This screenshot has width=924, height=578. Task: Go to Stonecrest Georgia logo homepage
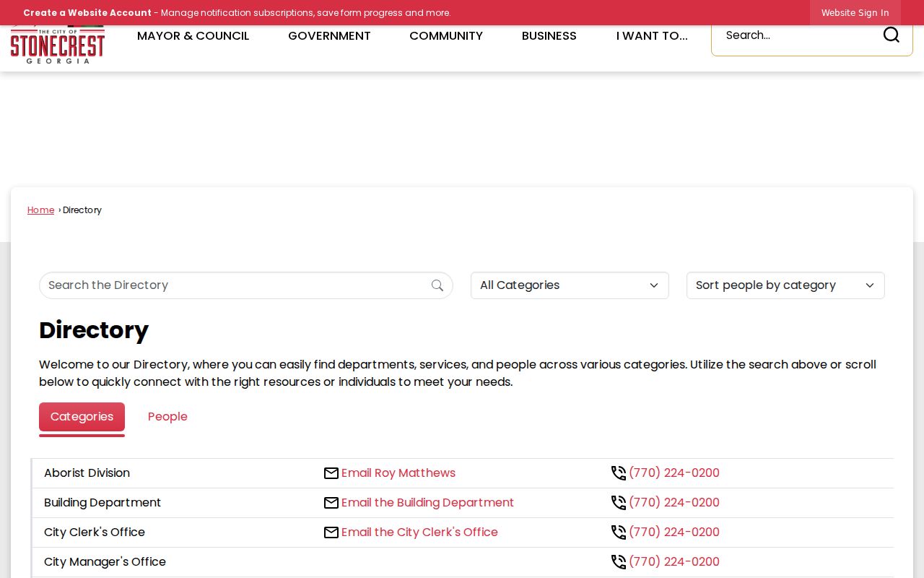(x=58, y=45)
